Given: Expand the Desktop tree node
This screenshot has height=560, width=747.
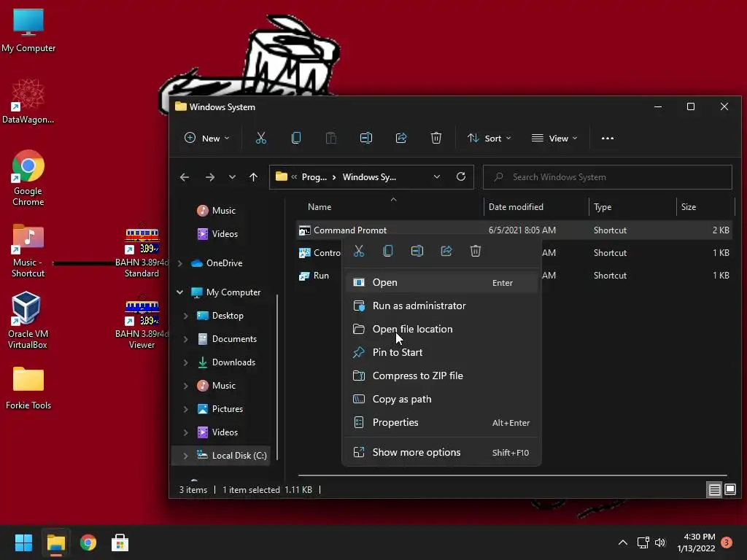Looking at the screenshot, I should (186, 316).
